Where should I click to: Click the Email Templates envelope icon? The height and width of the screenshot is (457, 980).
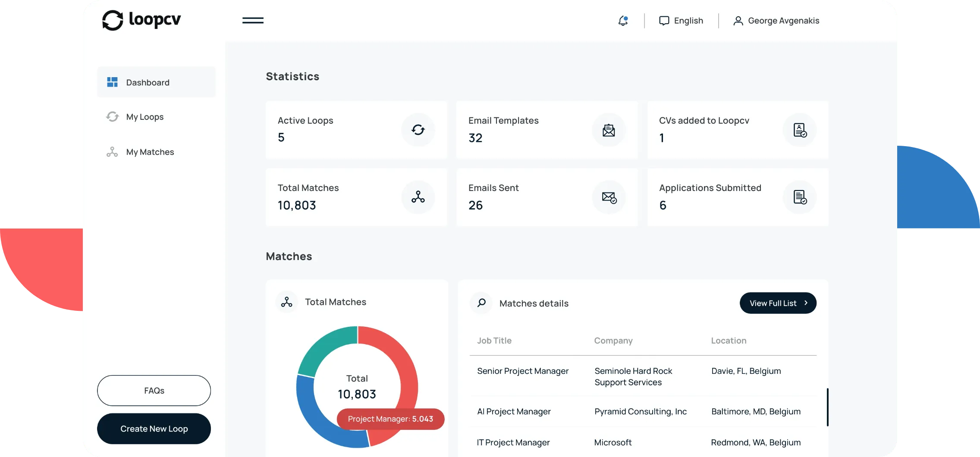pos(609,130)
